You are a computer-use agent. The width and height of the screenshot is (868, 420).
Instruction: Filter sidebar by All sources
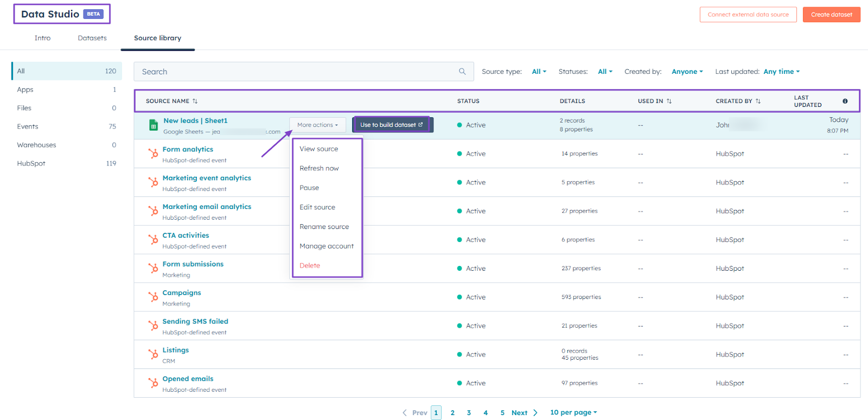click(x=67, y=71)
